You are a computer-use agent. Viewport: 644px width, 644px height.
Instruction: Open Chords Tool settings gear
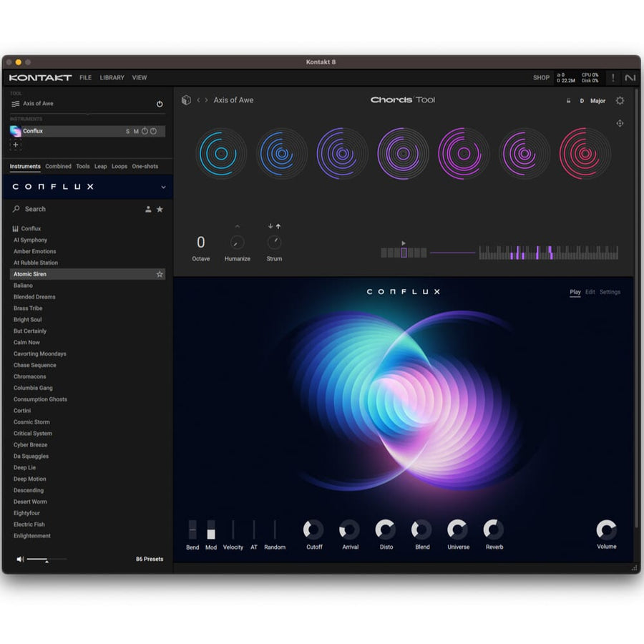click(x=620, y=101)
